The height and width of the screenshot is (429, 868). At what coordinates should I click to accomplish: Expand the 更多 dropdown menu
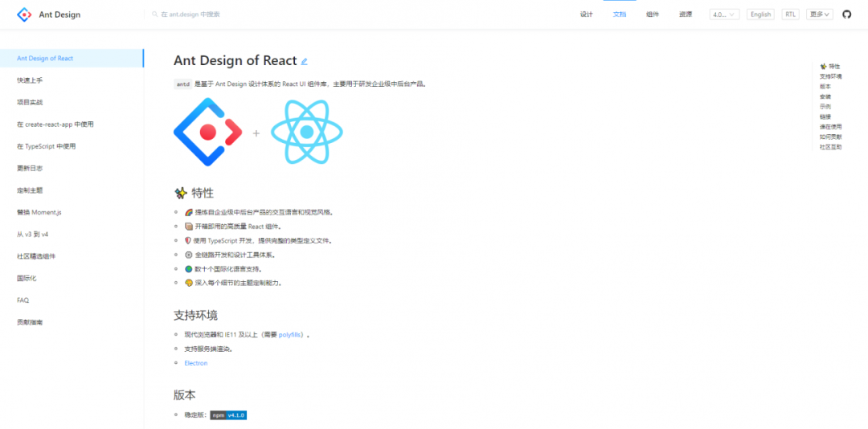coord(820,14)
